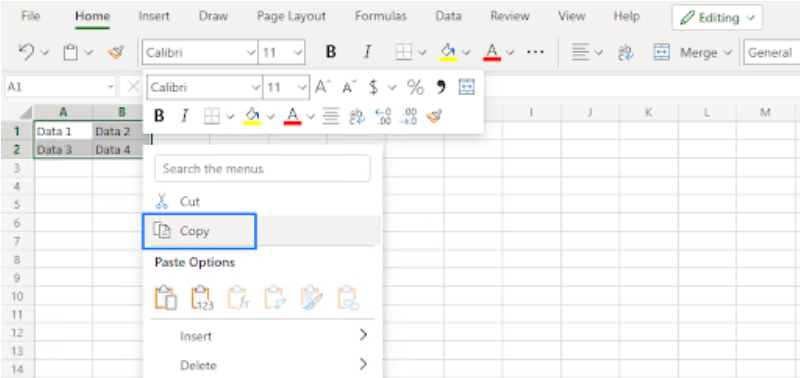Select the Format Painter brush in the ribbon
Viewport: 800px width, 378px height.
click(x=116, y=52)
